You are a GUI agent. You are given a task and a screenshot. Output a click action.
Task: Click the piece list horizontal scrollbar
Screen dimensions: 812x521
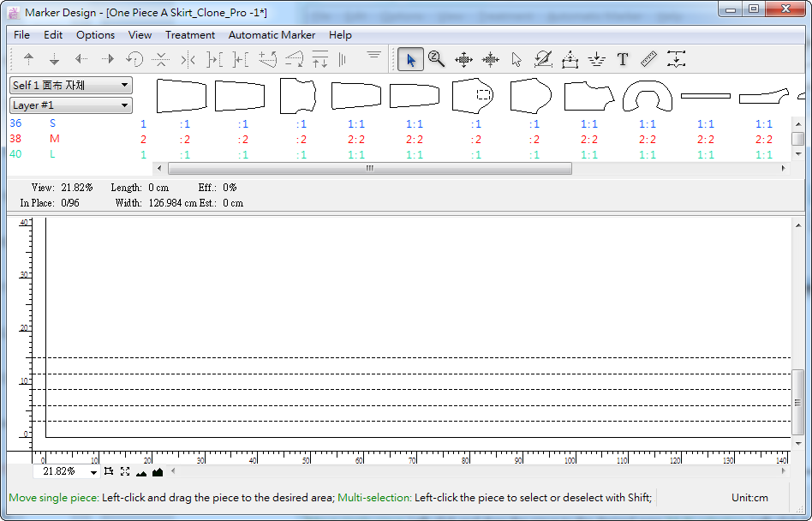(369, 169)
